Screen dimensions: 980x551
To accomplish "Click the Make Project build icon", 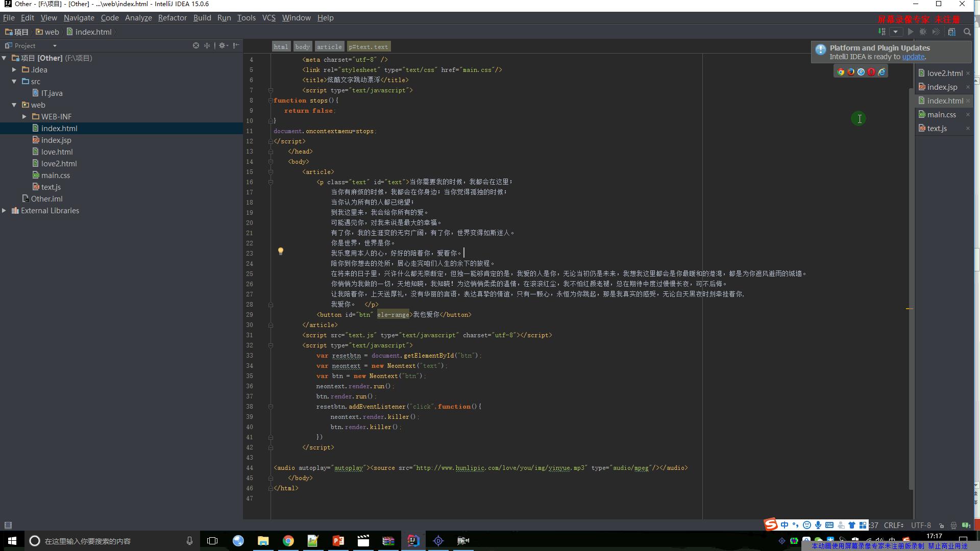I will click(882, 32).
